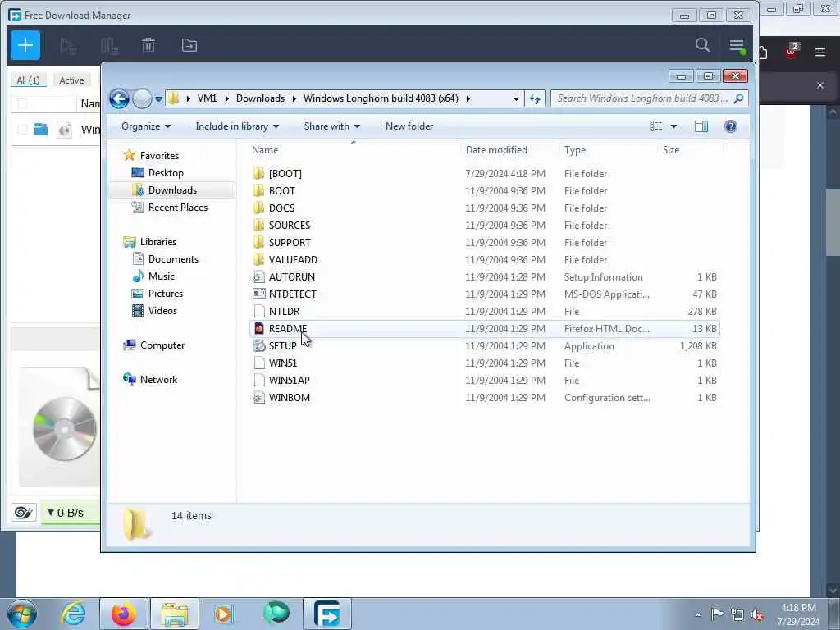The width and height of the screenshot is (840, 630).
Task: Select the Music library
Action: [162, 276]
